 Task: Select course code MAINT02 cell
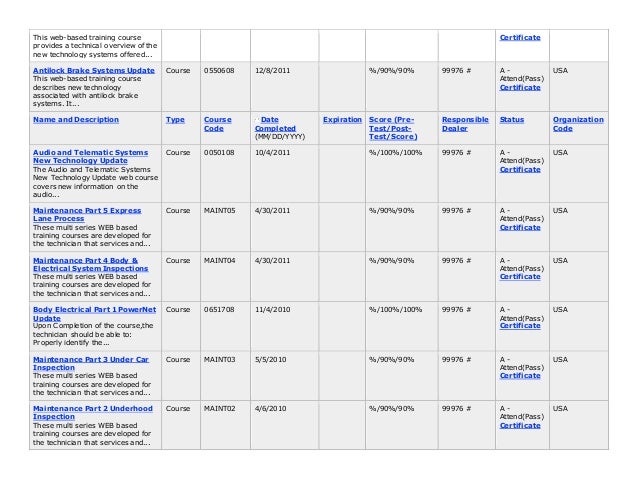click(219, 408)
